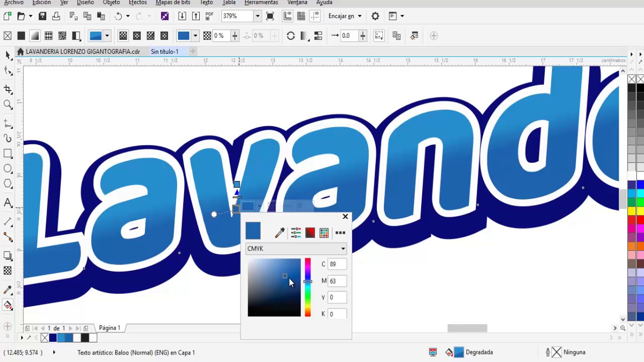644x362 pixels.
Task: Click the C value field
Action: pos(338,264)
